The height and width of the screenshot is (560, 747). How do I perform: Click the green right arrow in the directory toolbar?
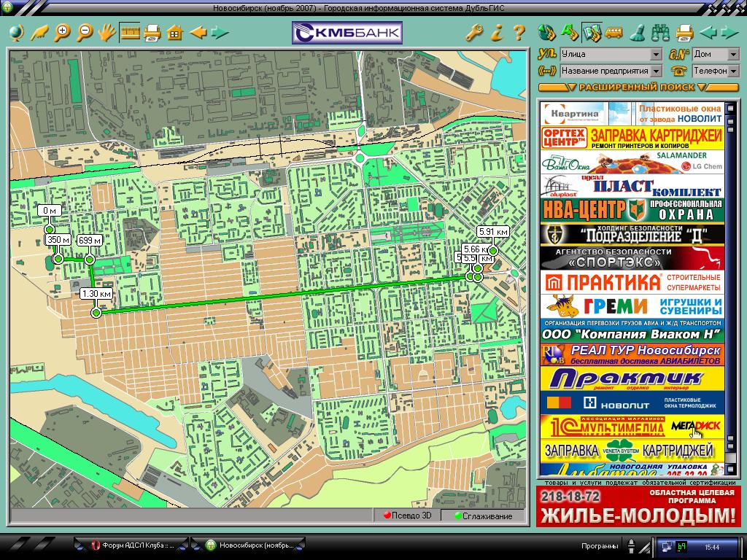tap(729, 32)
